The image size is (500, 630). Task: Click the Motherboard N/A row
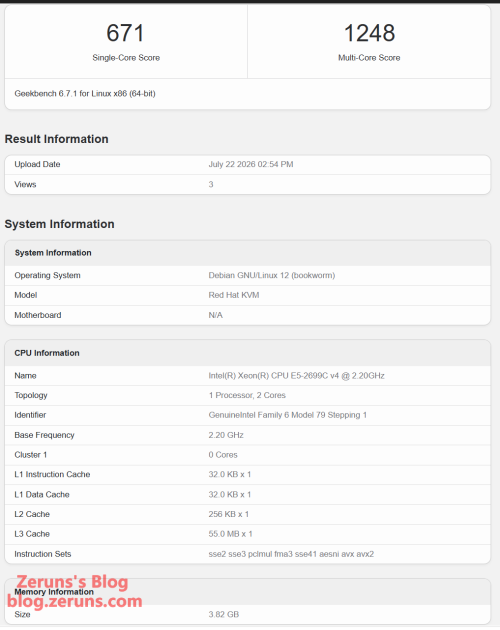pyautogui.click(x=248, y=315)
